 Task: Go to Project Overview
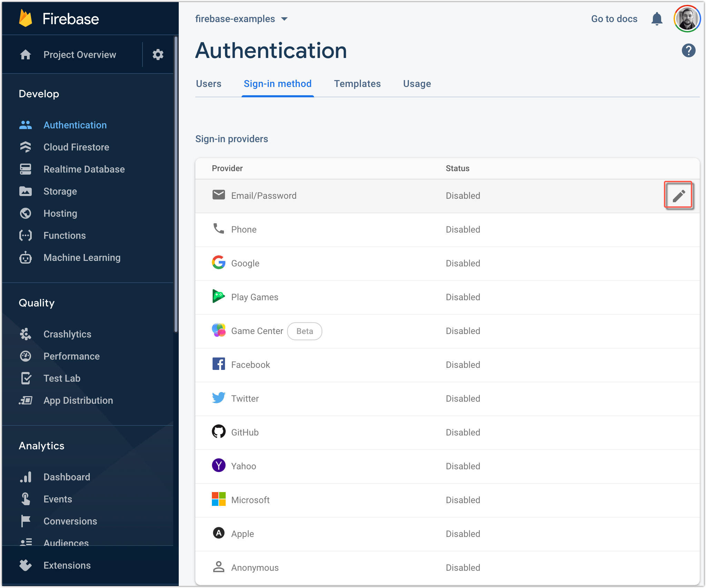pos(80,55)
